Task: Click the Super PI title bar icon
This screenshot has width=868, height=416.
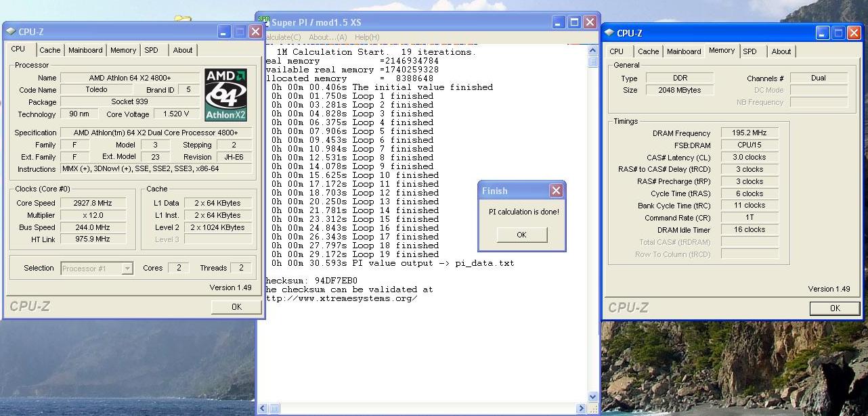Action: point(264,21)
